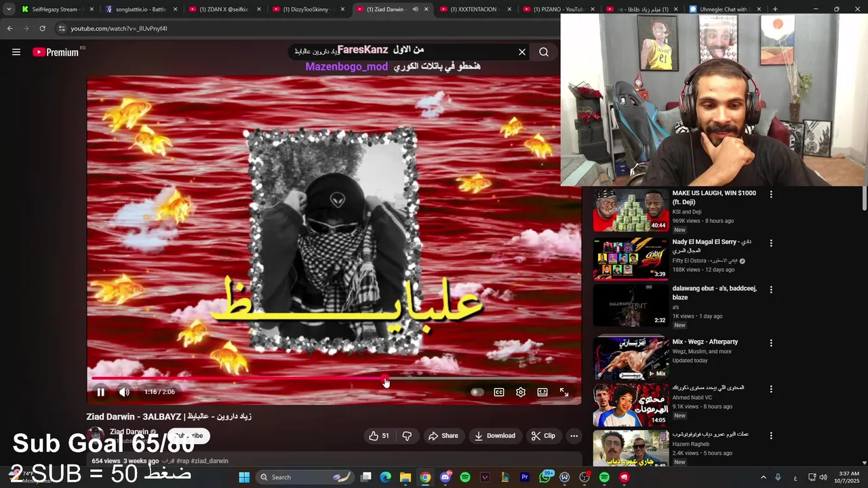Mute the Ziad Darwin tab audio icon
868x488 pixels.
pos(415,9)
